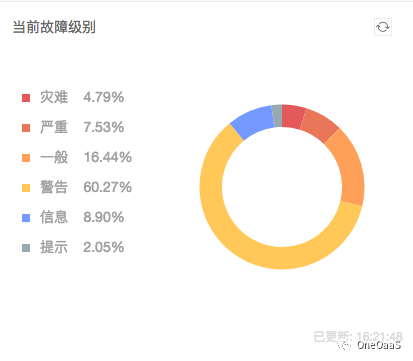Toggle the orange 一般 legend square

26,158
